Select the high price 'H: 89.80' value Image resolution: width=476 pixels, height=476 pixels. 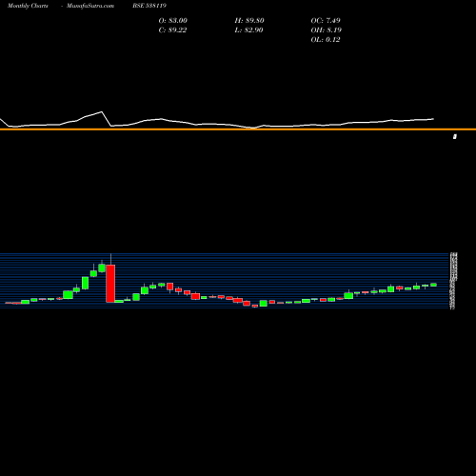pyautogui.click(x=249, y=21)
